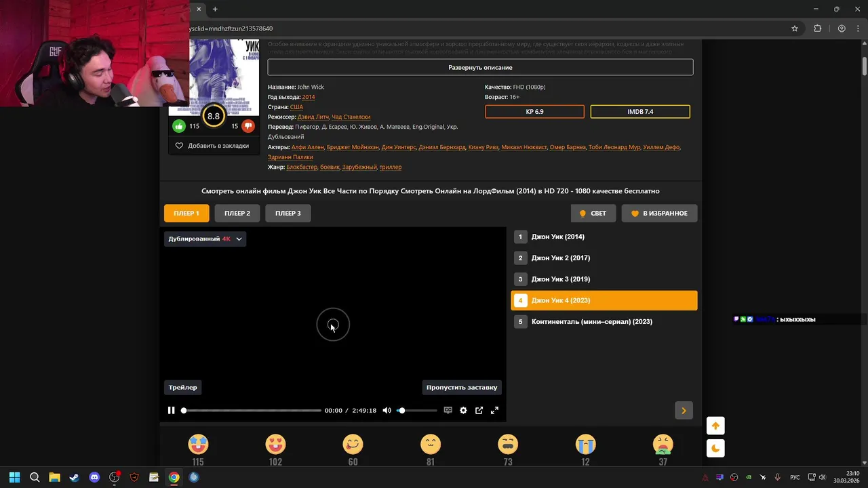This screenshot has width=868, height=488.
Task: Open player in pop-out window
Action: pos(479,410)
